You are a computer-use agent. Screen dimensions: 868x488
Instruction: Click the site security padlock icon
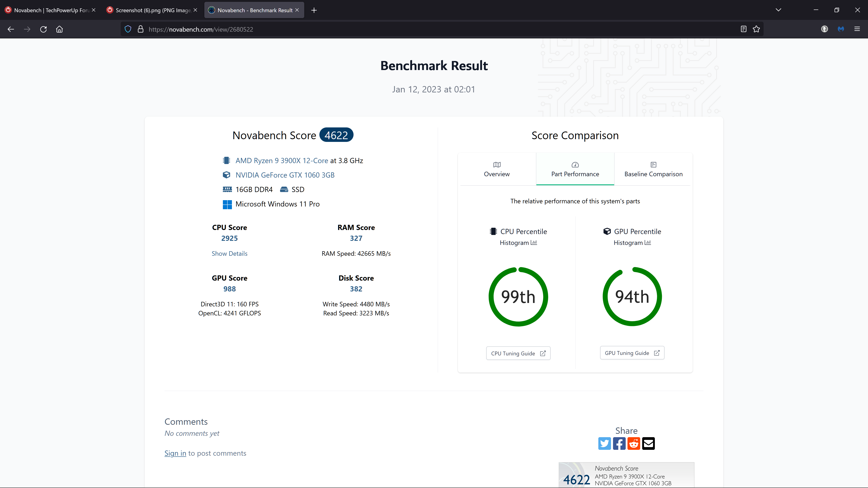(141, 29)
